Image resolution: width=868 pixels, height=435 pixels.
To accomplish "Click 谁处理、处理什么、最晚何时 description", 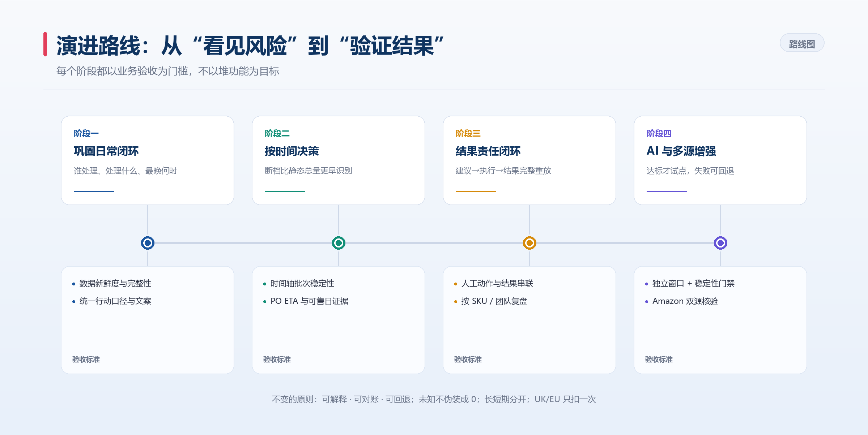I will click(x=125, y=171).
